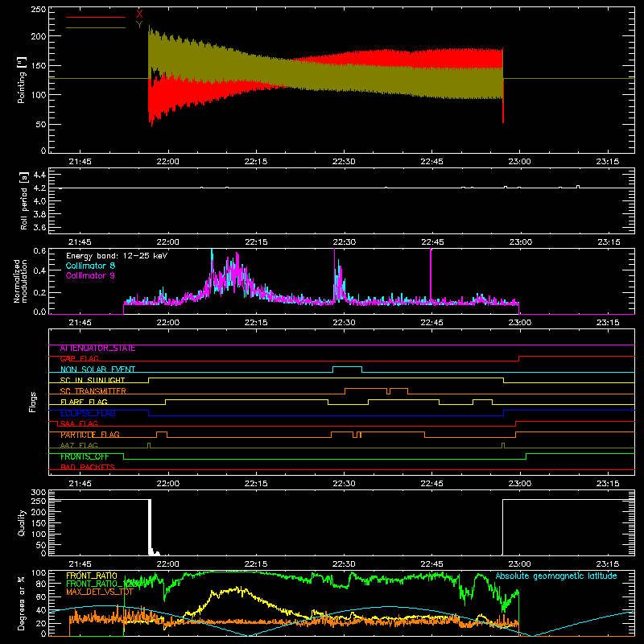This screenshot has height=644, width=644.
Task: Click the orange 'MAX_DET_VS_TOT' legend text
Action: (99, 592)
